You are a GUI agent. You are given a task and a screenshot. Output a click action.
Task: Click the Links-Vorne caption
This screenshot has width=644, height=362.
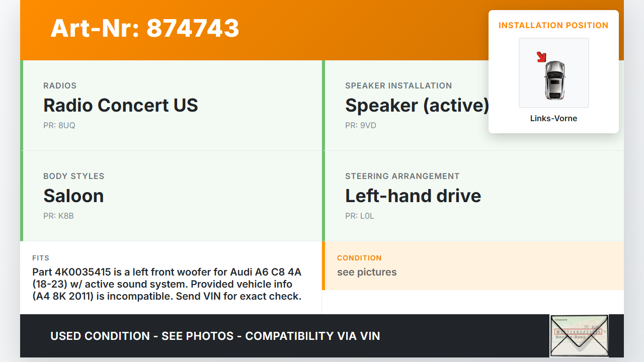pyautogui.click(x=553, y=119)
